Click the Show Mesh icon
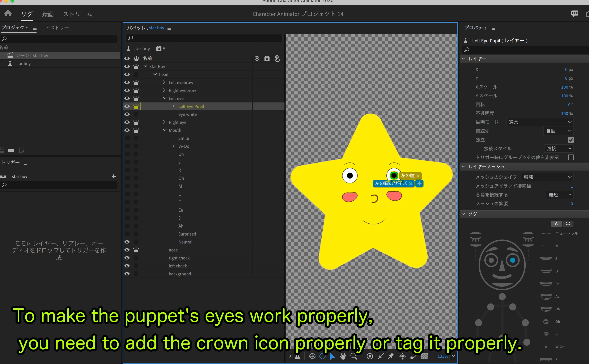This screenshot has height=364, width=589. tap(312, 356)
